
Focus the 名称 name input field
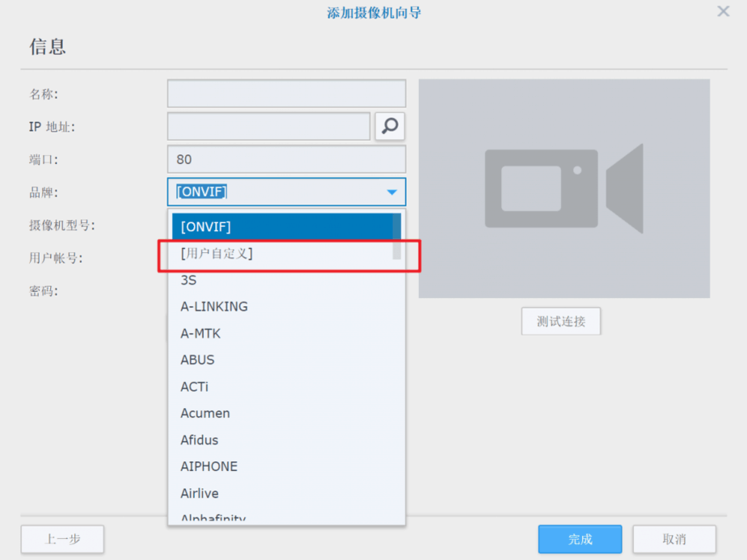click(x=286, y=94)
